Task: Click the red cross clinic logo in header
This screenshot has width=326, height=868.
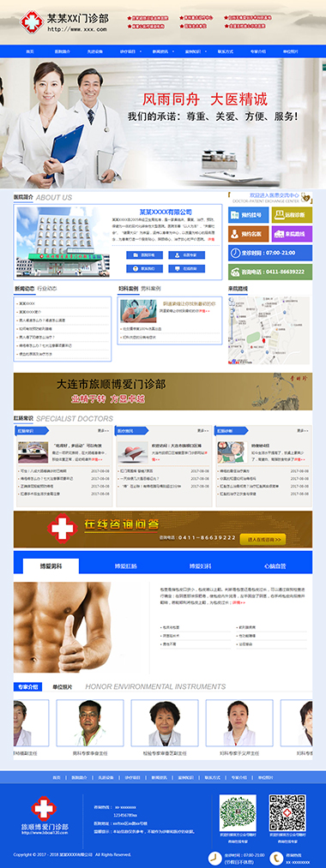Action: pyautogui.click(x=32, y=22)
